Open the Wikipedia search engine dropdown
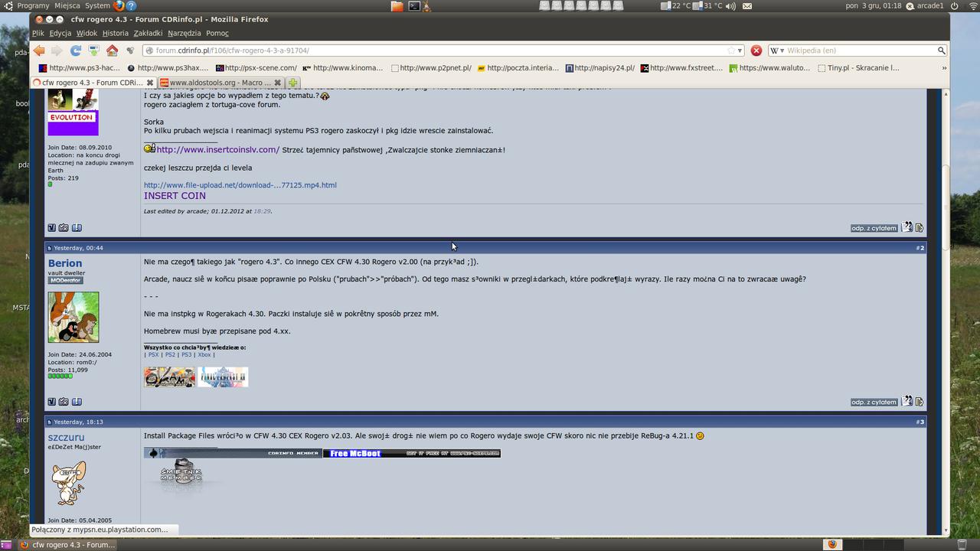The image size is (980, 551). pyautogui.click(x=777, y=51)
